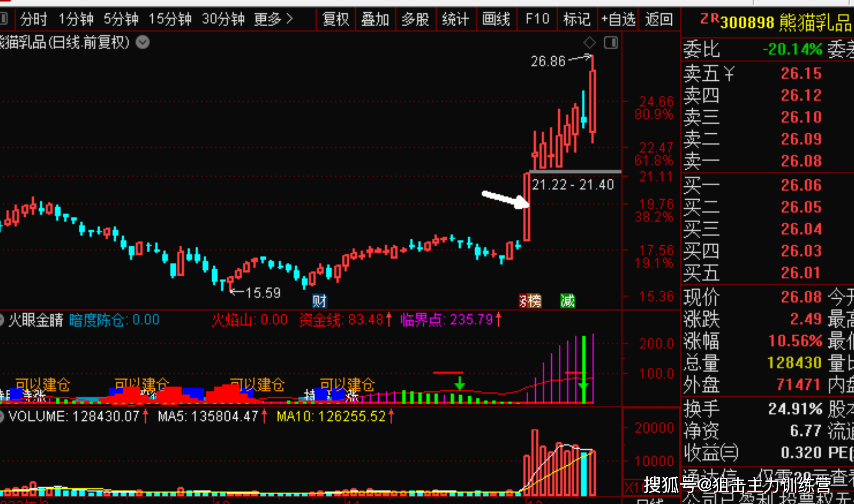Click the VOLUME: 128430.07 label
This screenshot has height=504, width=854.
[x=78, y=416]
